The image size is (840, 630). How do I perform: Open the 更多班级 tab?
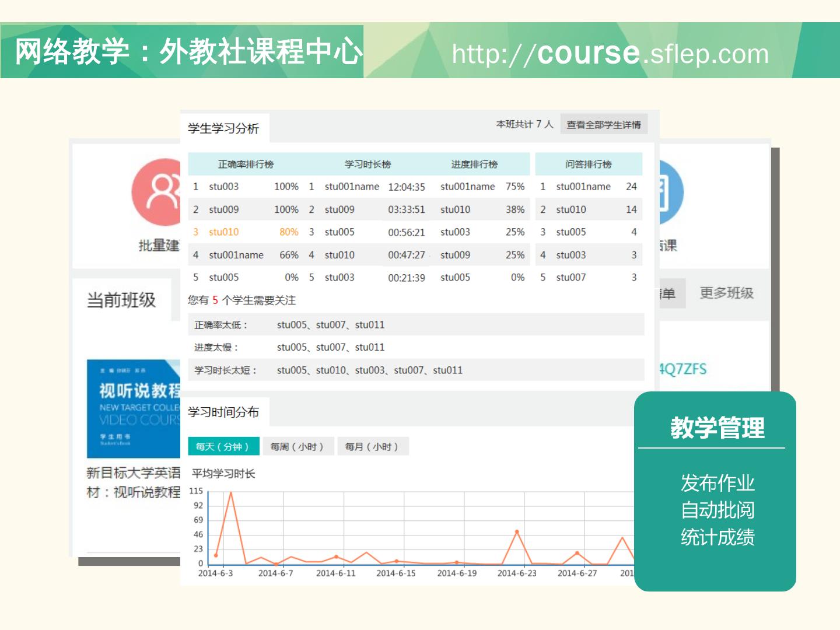(726, 293)
